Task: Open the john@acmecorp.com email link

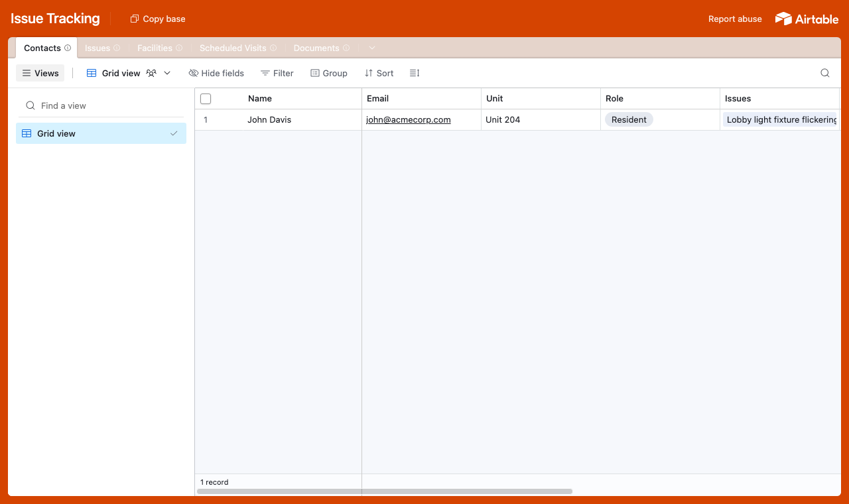Action: 409,120
